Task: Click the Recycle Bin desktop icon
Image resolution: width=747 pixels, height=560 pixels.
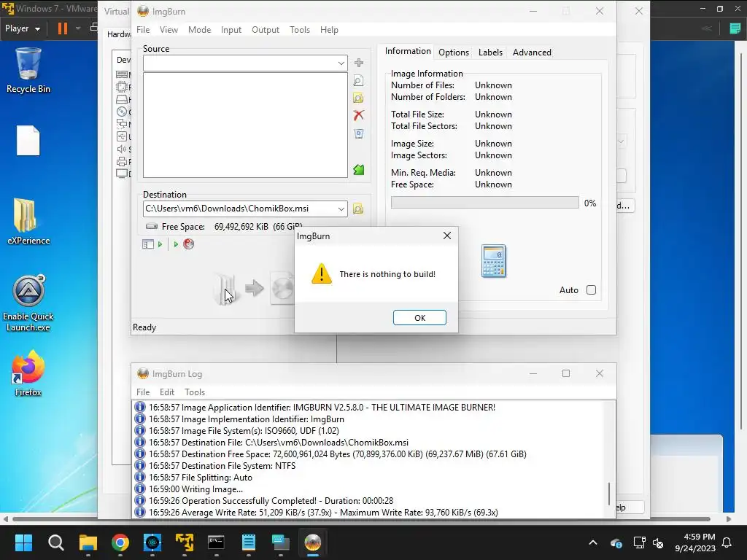Action: pos(28,71)
